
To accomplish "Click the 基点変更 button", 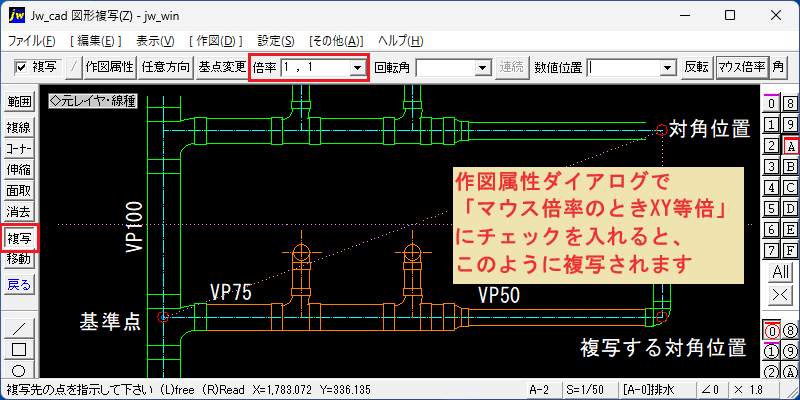I will [x=222, y=67].
